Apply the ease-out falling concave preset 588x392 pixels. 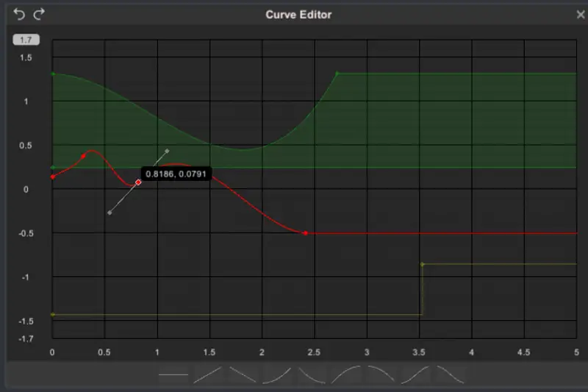pos(312,374)
